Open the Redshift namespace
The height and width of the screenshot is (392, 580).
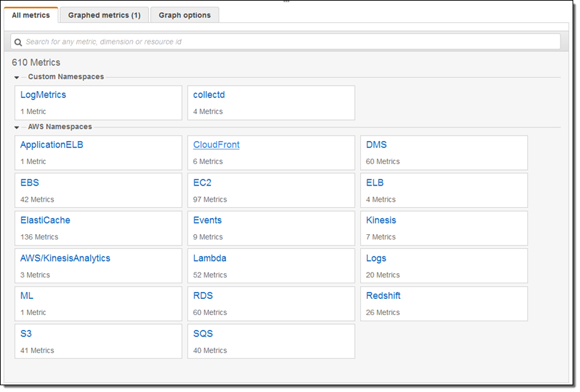383,296
